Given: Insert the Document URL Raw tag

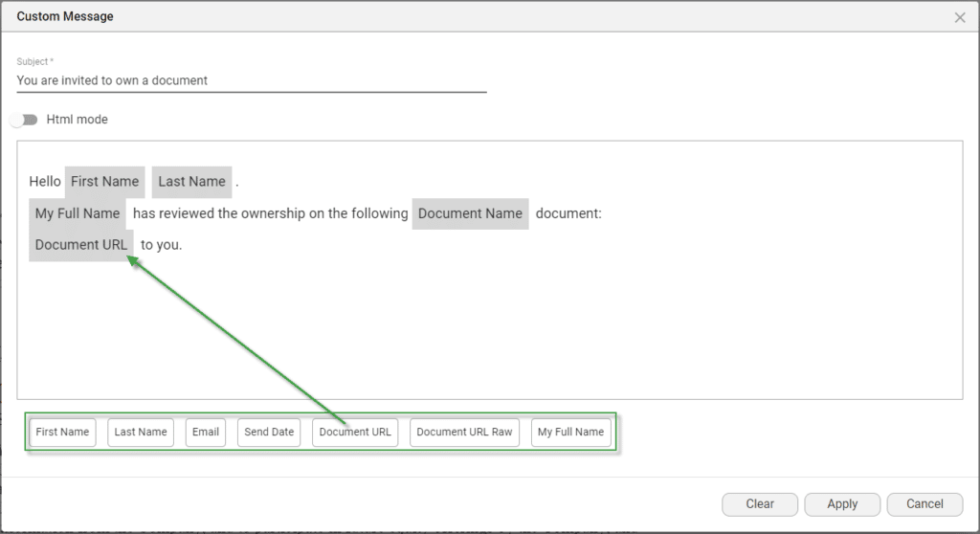Looking at the screenshot, I should (x=464, y=432).
